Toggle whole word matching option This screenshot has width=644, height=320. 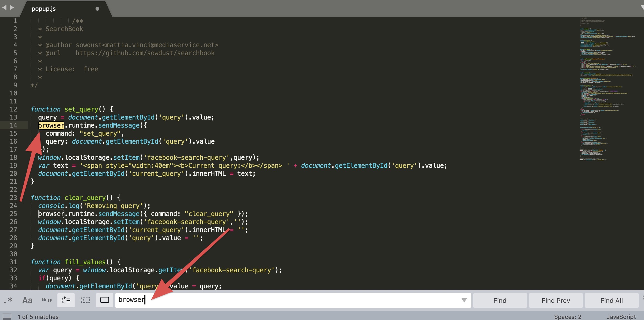point(46,300)
